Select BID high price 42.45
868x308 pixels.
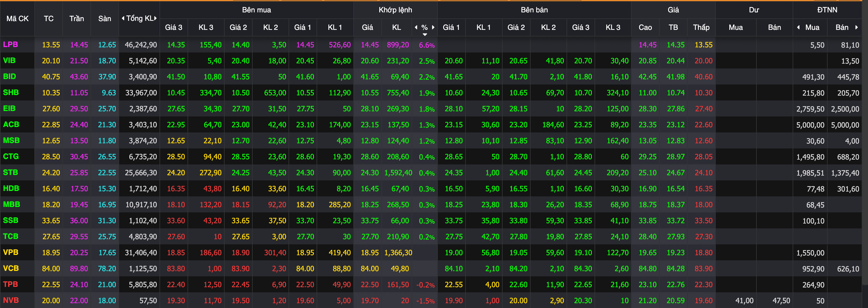point(648,77)
